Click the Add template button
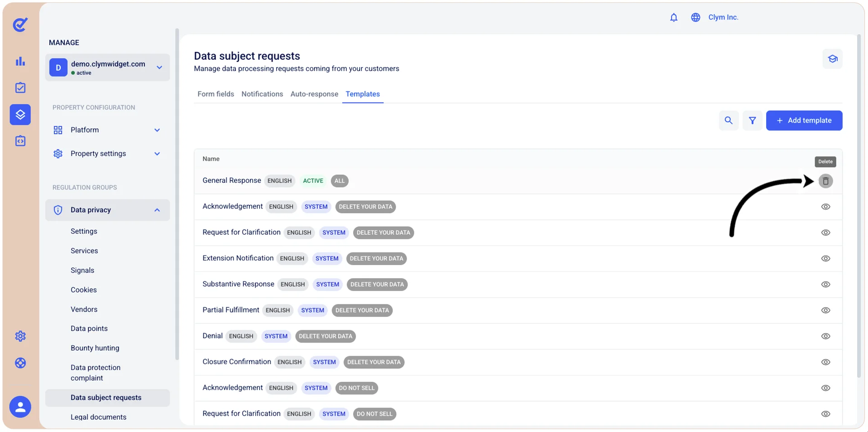This screenshot has height=432, width=868. point(804,120)
